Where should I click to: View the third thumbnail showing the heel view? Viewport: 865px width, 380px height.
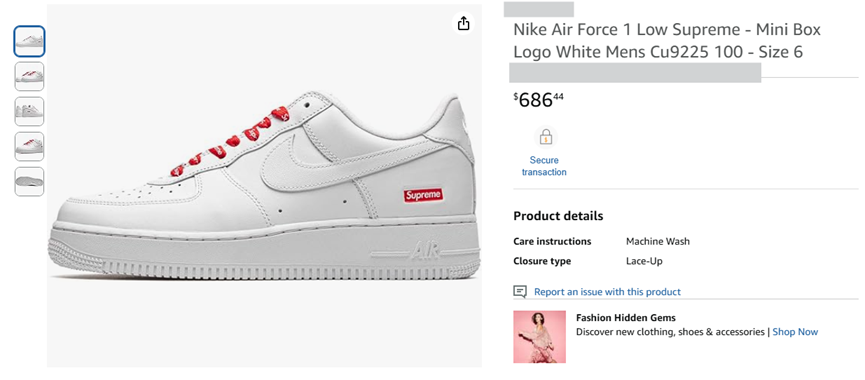[29, 111]
